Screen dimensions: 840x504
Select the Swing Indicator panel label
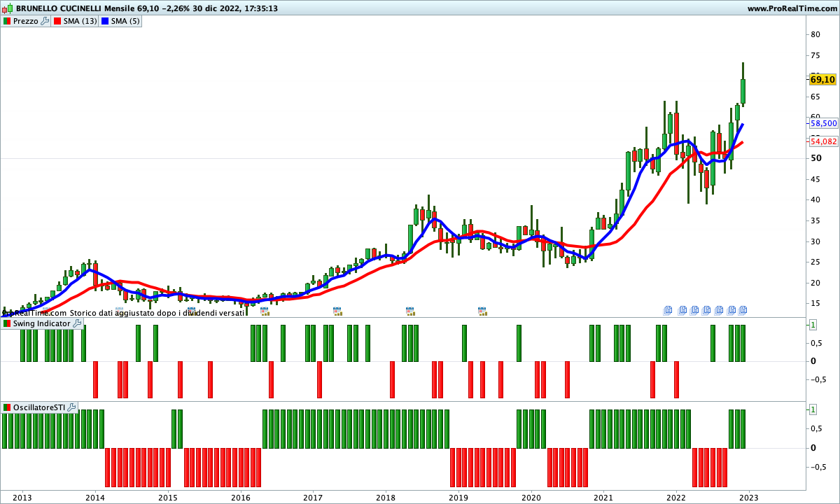[x=42, y=323]
